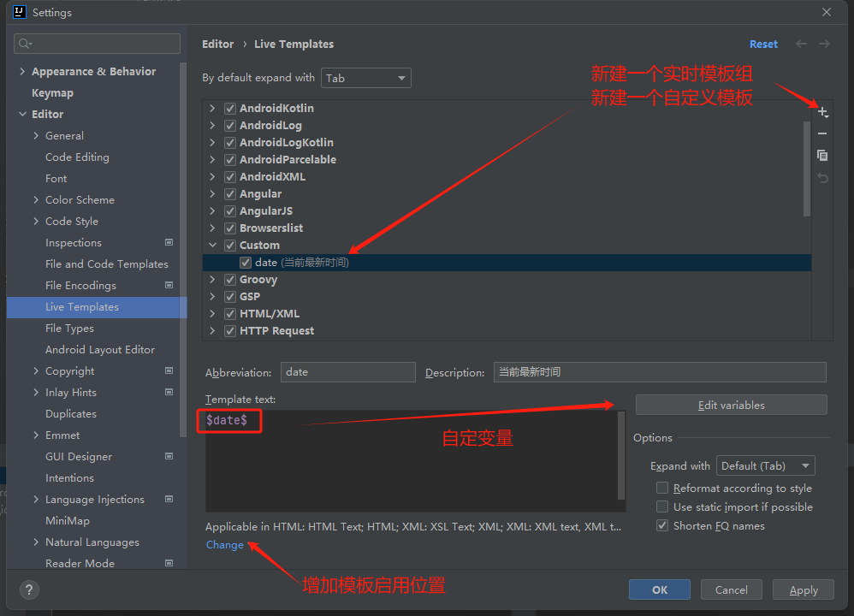Open the Keymap settings page
The image size is (854, 616).
52,92
